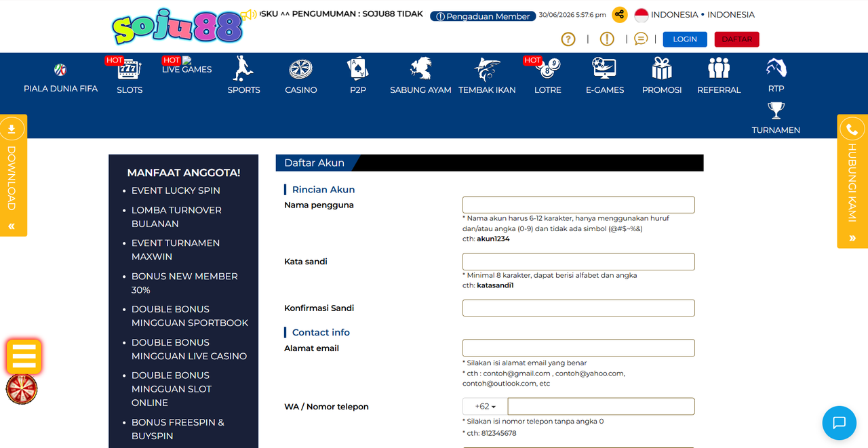Screen dimensions: 868x448
Task: Open the question mark help icon
Action: pos(568,39)
